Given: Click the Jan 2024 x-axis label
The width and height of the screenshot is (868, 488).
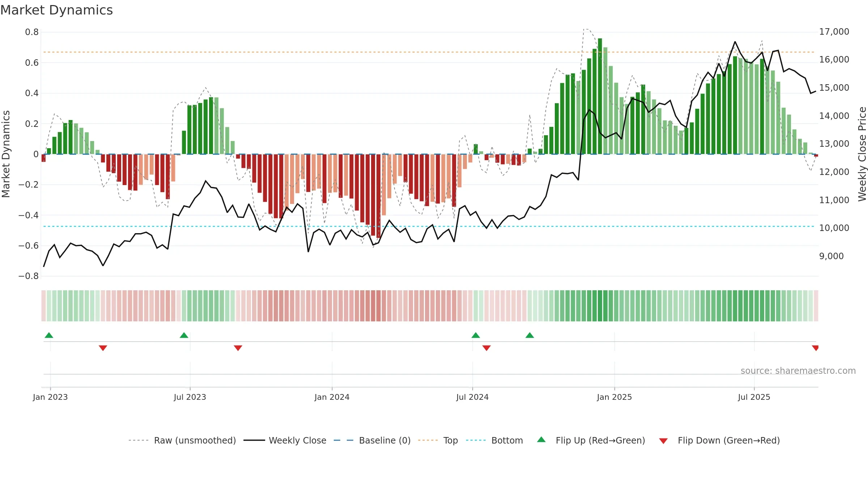Looking at the screenshot, I should (x=332, y=397).
